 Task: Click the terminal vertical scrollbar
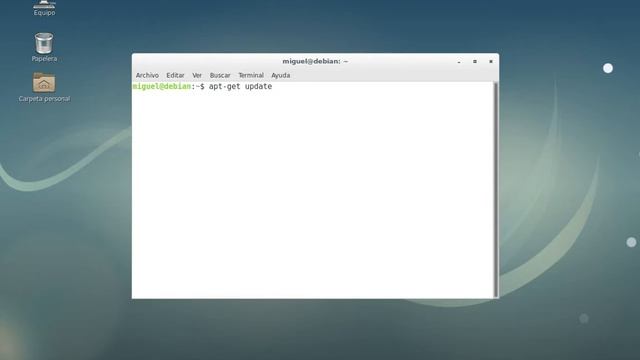pyautogui.click(x=496, y=189)
